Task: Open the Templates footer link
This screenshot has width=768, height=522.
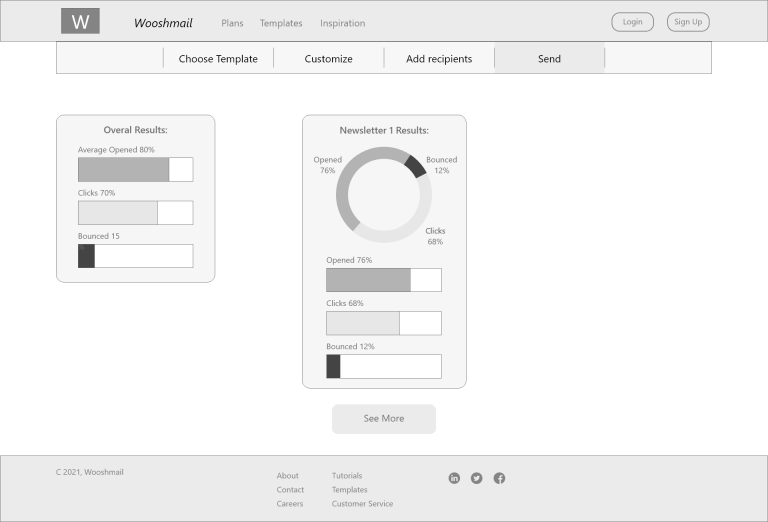Action: click(349, 490)
